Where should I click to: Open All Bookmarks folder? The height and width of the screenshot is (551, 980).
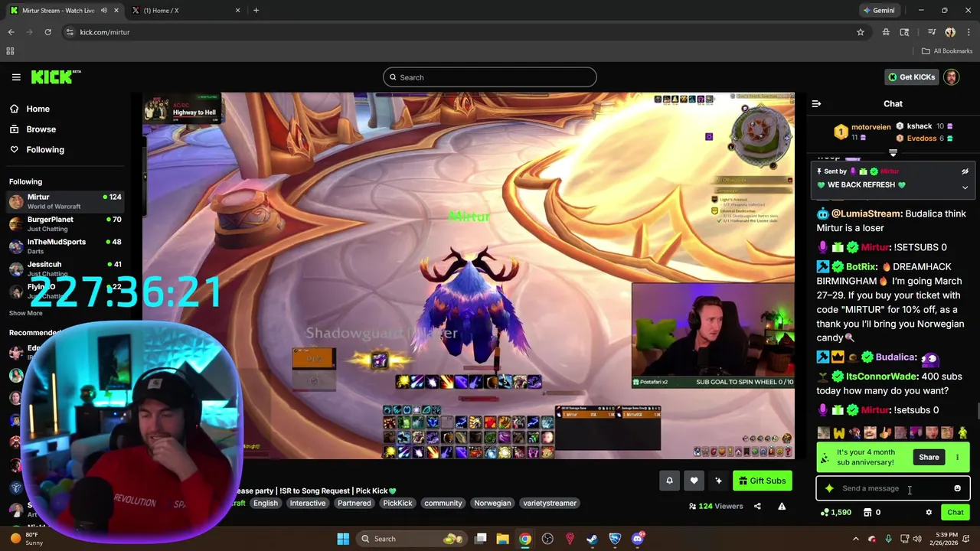pos(947,51)
